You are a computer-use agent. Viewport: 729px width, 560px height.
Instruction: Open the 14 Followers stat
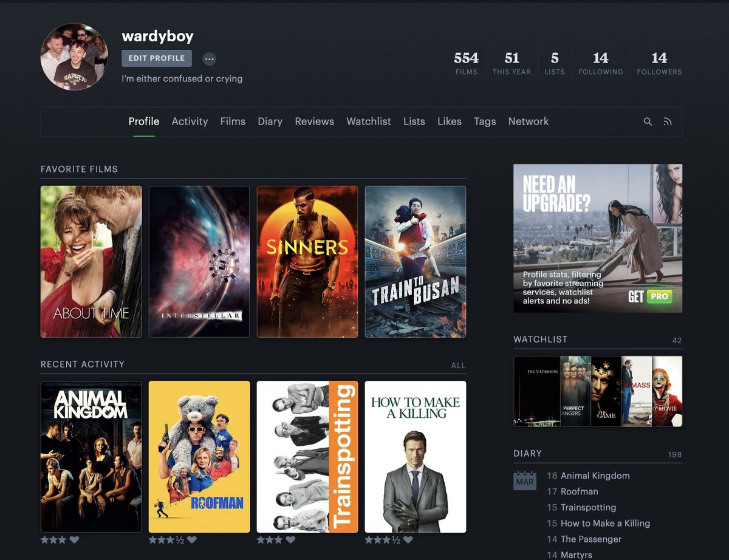[659, 63]
